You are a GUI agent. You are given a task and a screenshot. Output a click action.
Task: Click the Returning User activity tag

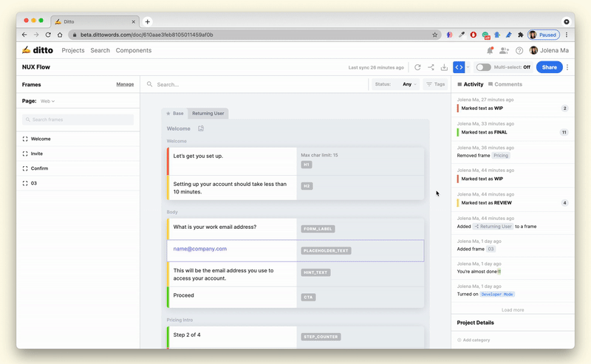tap(493, 227)
